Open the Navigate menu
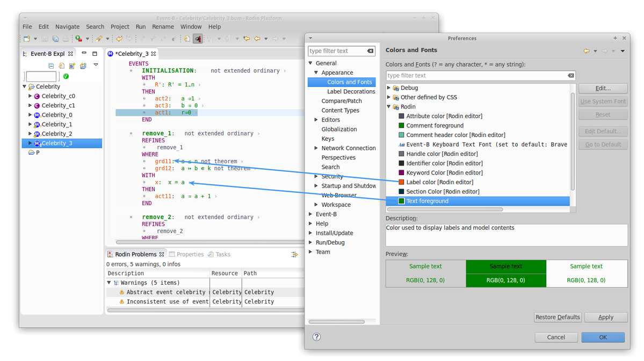Image resolution: width=644 pixels, height=361 pixels. [67, 27]
